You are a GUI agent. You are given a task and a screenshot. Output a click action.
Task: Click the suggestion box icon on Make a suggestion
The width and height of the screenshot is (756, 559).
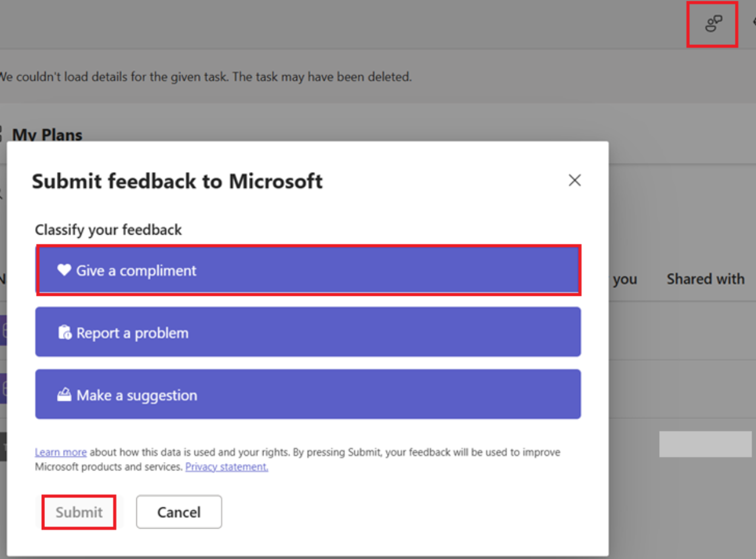[65, 394]
